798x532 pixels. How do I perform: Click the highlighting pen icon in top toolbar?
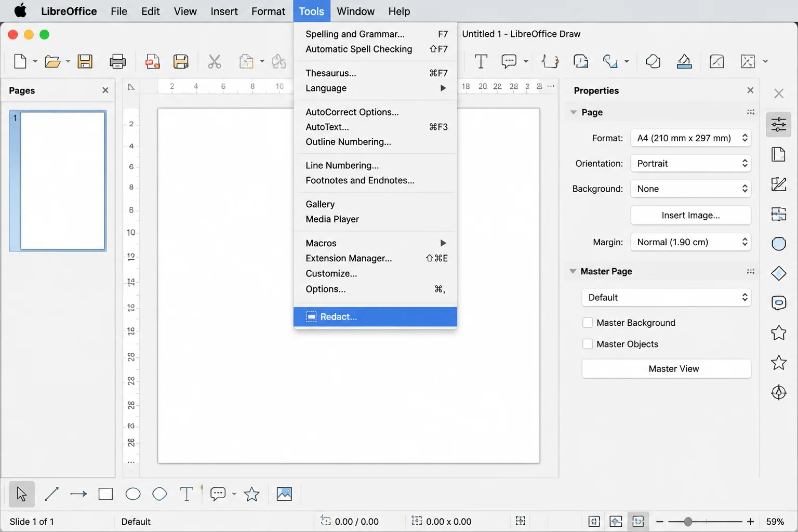click(x=684, y=61)
